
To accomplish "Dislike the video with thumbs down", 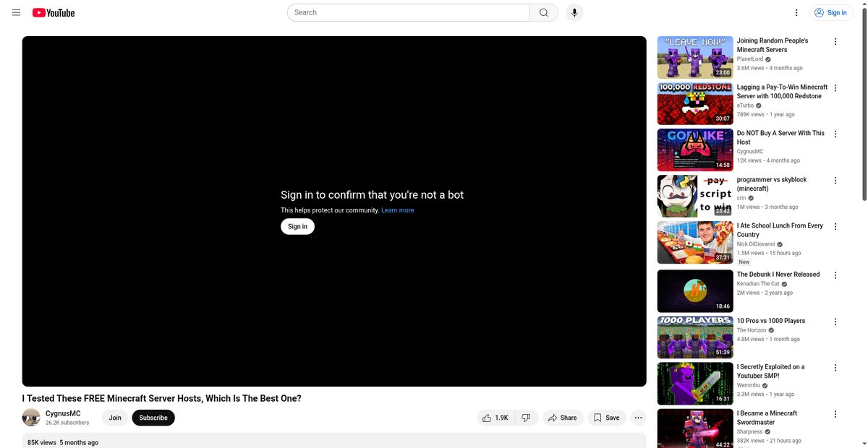I will click(x=527, y=418).
